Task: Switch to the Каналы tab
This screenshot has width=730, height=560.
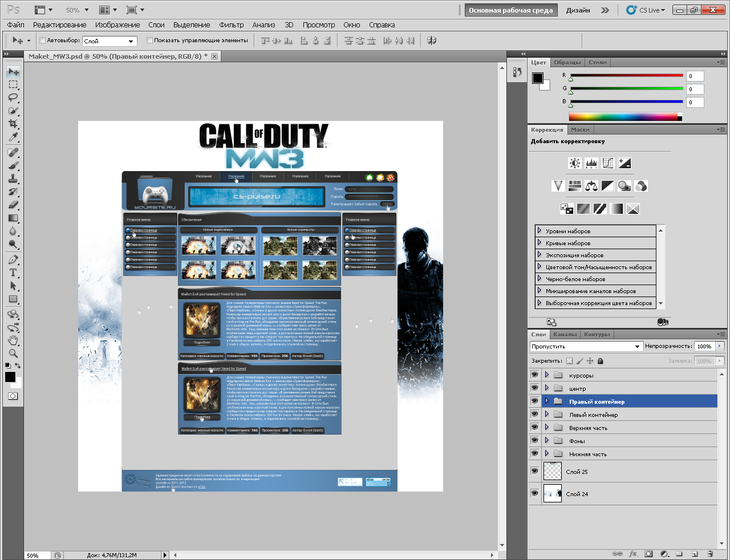Action: 565,335
